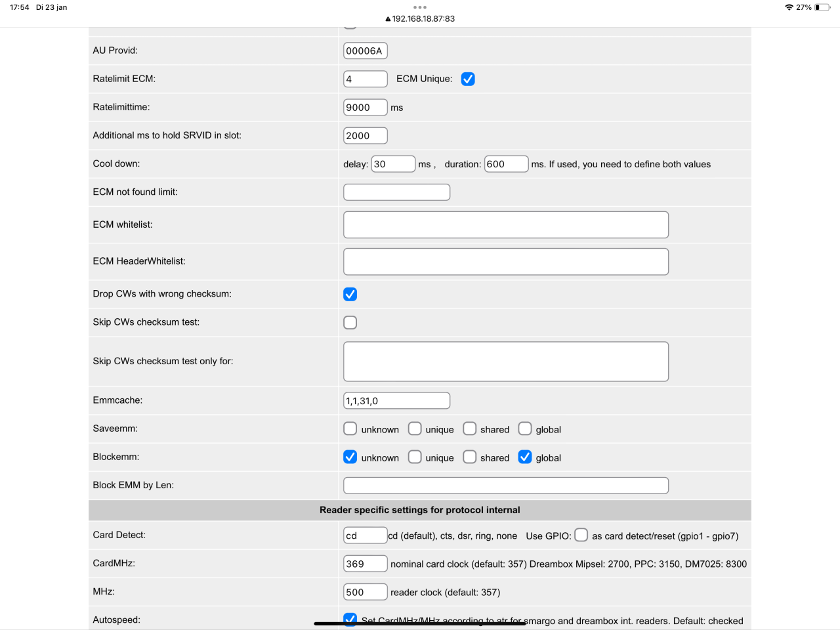Uncheck Blockemm unknown checkbox
Image resolution: width=840 pixels, height=630 pixels.
[350, 457]
